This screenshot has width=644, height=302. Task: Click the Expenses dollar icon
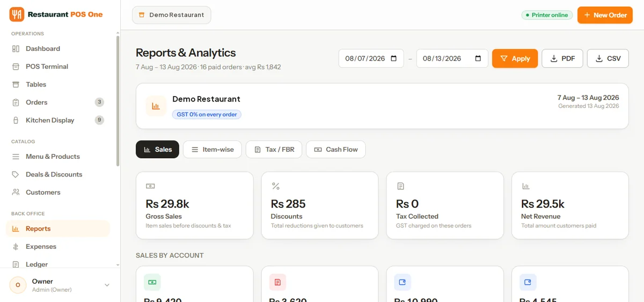point(16,247)
